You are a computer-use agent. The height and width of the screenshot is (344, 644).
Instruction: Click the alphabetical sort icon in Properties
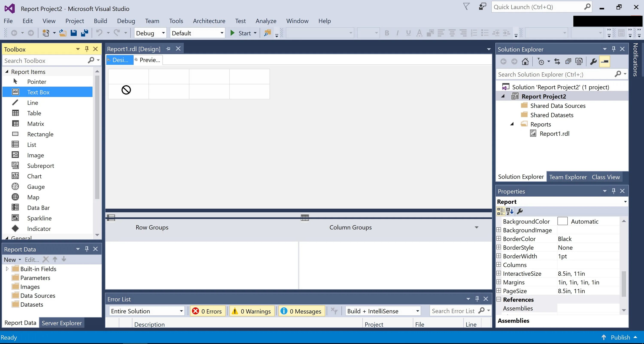(x=510, y=211)
